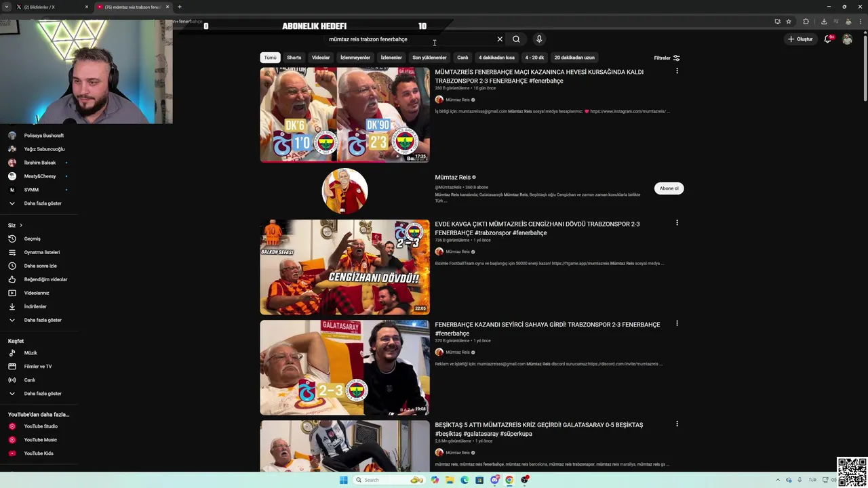The height and width of the screenshot is (488, 868).
Task: Select the 4 - 20 dk chip
Action: point(534,58)
